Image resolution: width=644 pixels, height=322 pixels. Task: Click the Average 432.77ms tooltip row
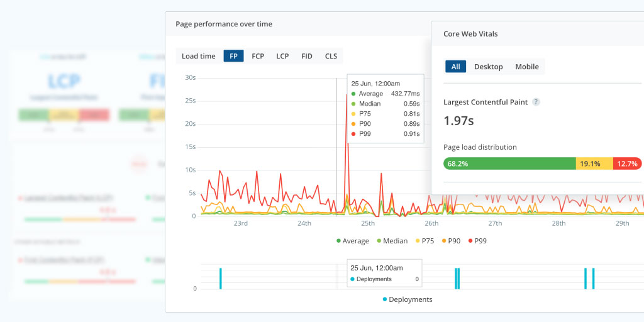386,94
